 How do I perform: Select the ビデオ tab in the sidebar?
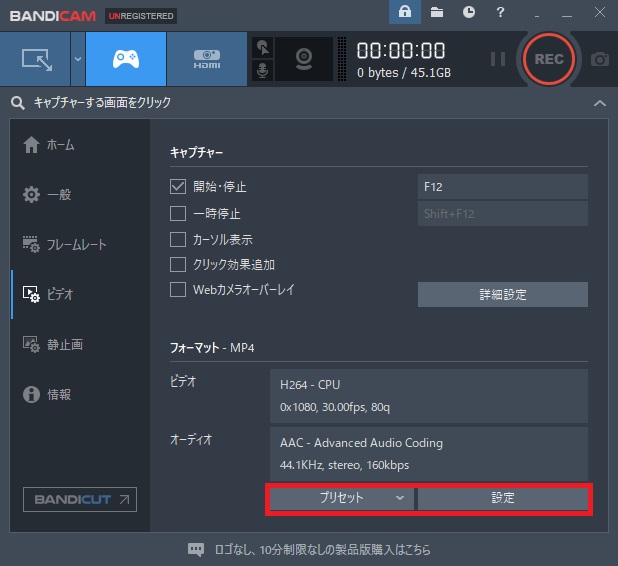tap(48, 294)
